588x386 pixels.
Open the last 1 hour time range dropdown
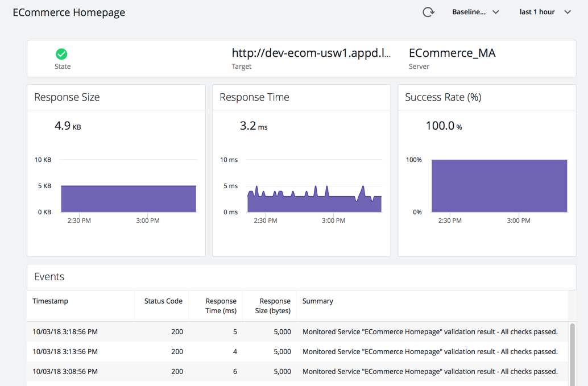[x=545, y=12]
